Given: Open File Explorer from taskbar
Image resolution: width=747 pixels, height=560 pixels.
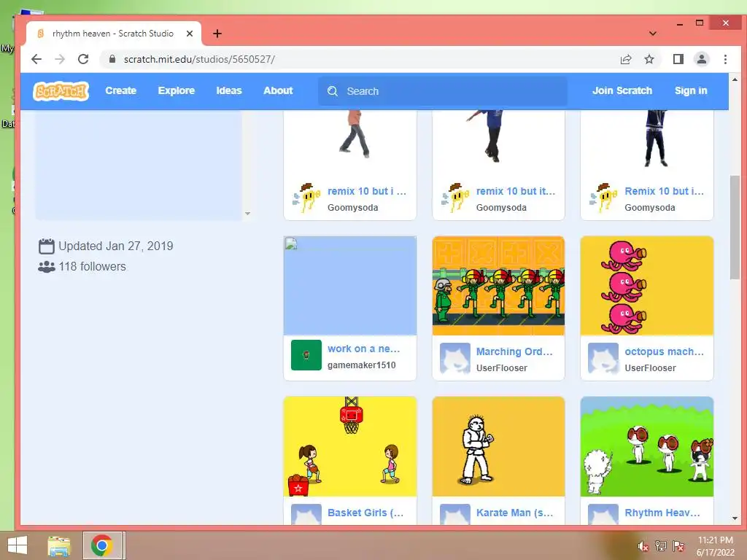Looking at the screenshot, I should (x=59, y=545).
